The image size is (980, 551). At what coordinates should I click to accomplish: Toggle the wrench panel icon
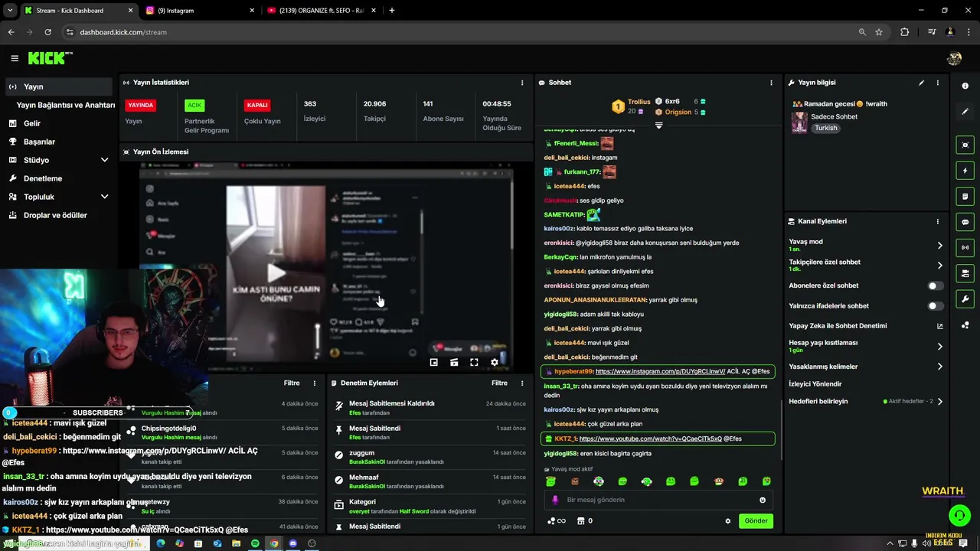click(x=965, y=299)
